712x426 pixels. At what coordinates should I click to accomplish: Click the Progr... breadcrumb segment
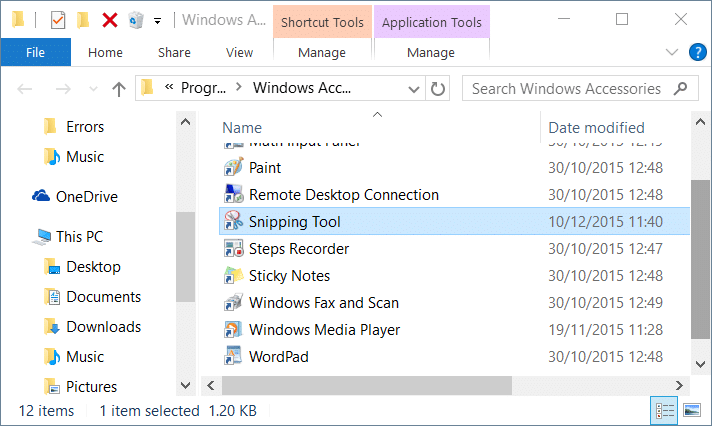coord(203,88)
